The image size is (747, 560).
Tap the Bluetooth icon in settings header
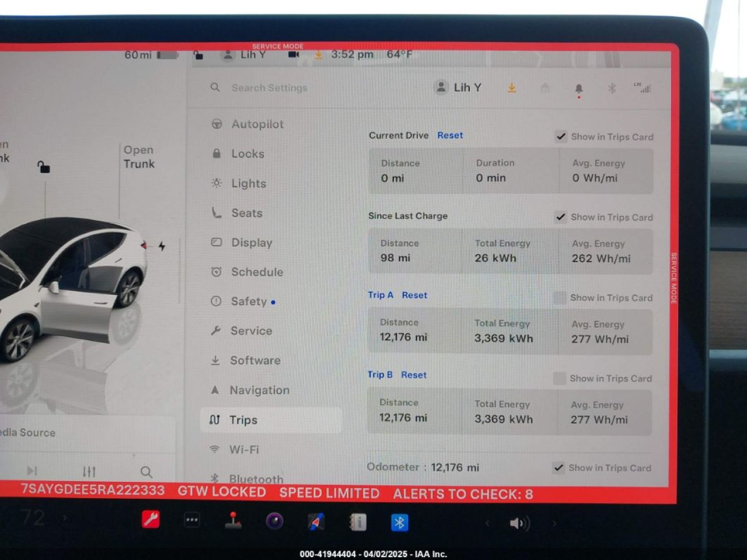coord(612,89)
